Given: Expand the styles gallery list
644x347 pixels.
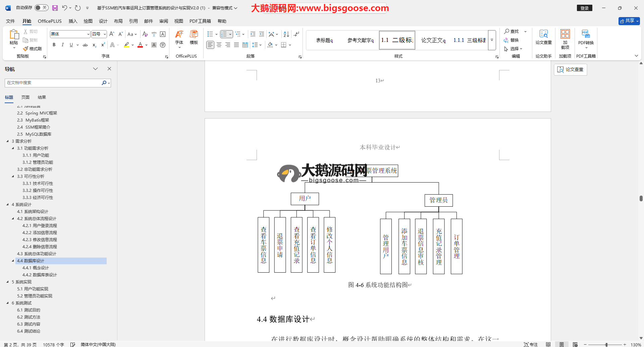Looking at the screenshot, I should click(x=492, y=40).
